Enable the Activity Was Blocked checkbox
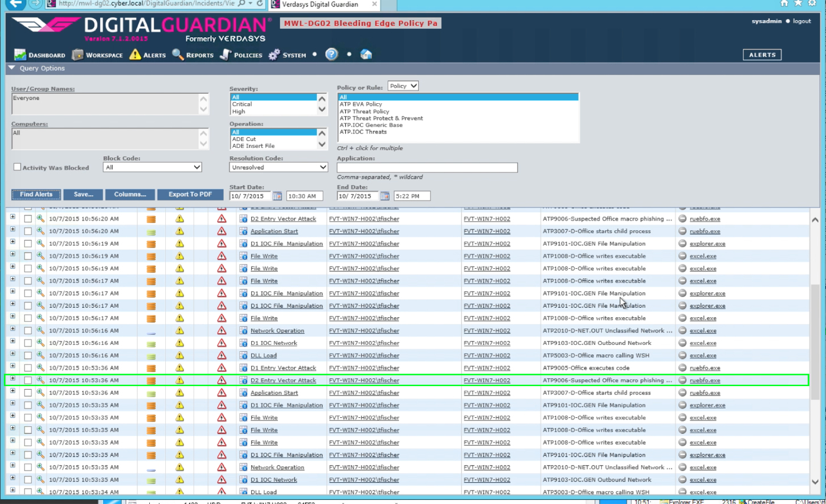The height and width of the screenshot is (504, 826). coord(17,167)
